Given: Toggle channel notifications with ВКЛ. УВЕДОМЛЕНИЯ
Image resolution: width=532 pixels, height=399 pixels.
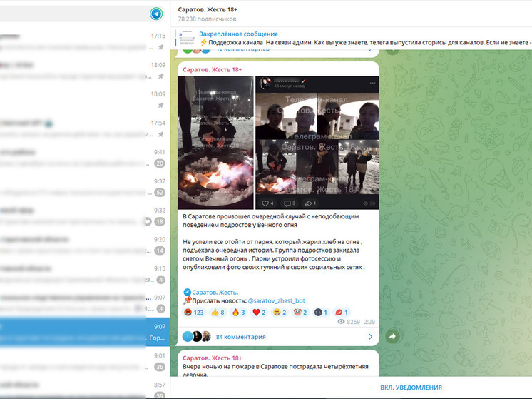Looking at the screenshot, I should point(410,388).
